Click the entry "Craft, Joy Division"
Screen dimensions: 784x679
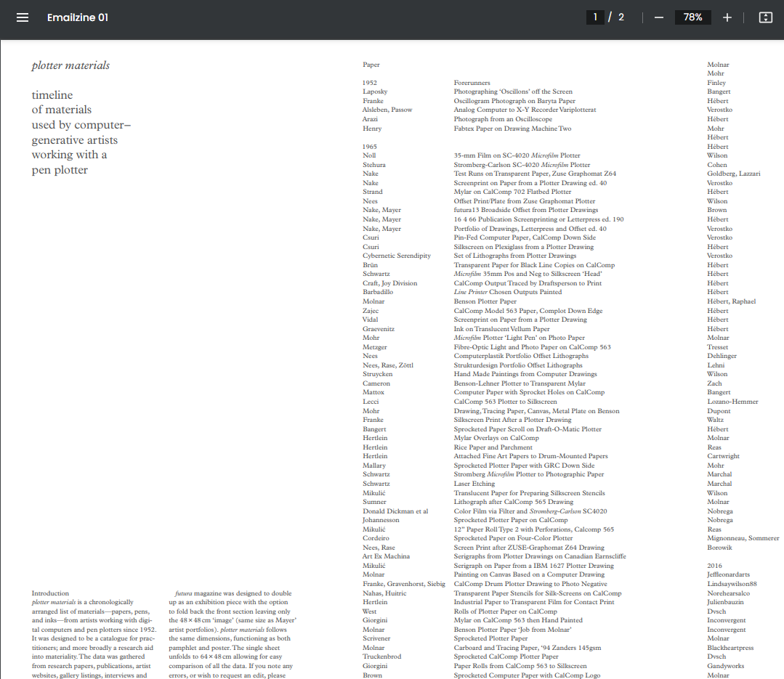[390, 283]
